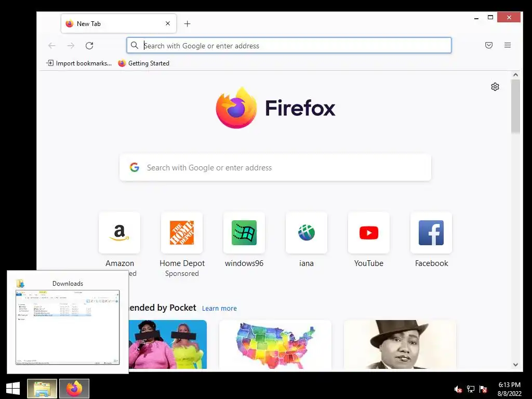
Task: Open Getting Started bookmark
Action: (143, 63)
